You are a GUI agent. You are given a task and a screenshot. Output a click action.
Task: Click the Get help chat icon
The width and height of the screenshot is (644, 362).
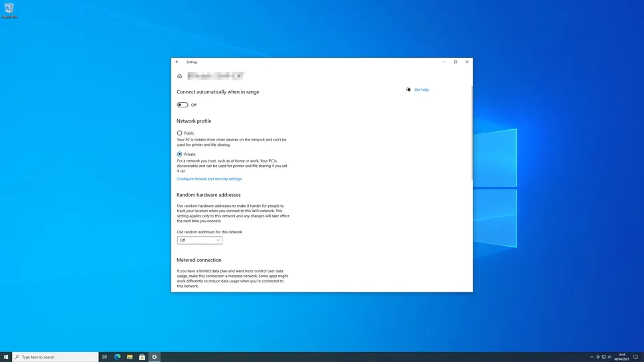click(408, 90)
